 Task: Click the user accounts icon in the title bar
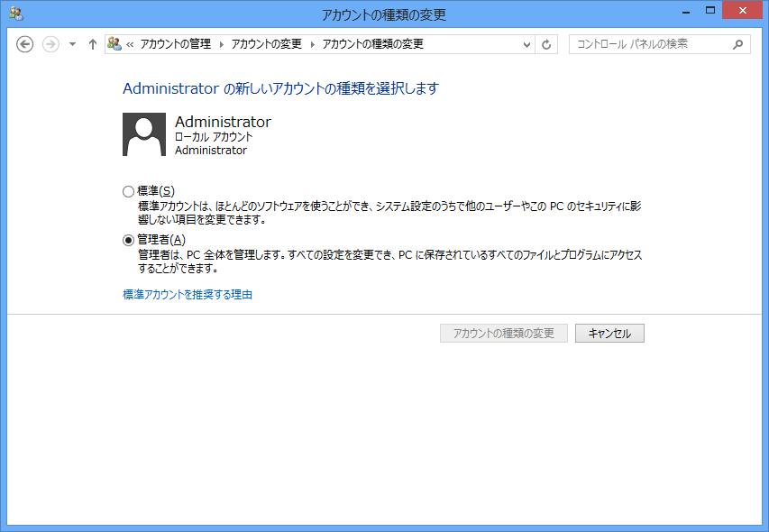15,14
